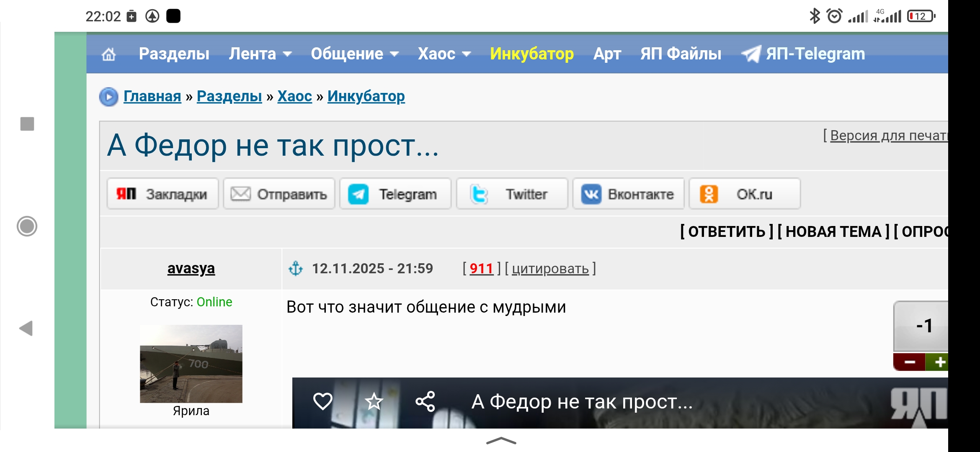Open the avasya user profile
The width and height of the screenshot is (980, 452).
(191, 268)
